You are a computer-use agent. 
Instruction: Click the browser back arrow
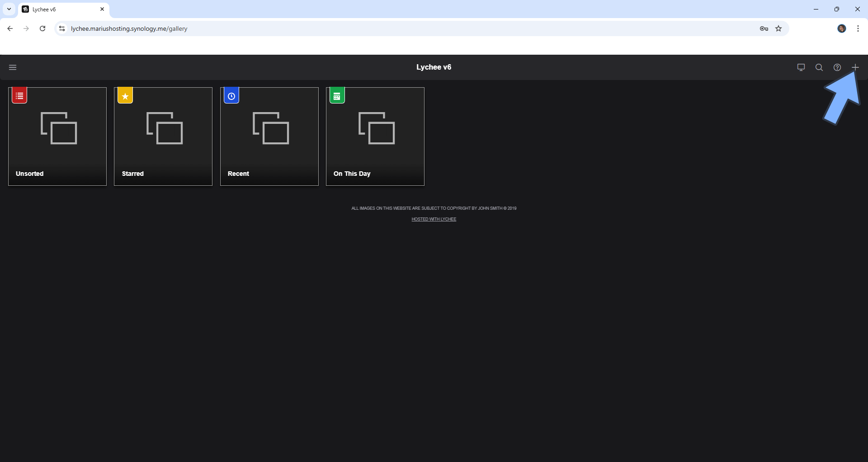coord(10,28)
